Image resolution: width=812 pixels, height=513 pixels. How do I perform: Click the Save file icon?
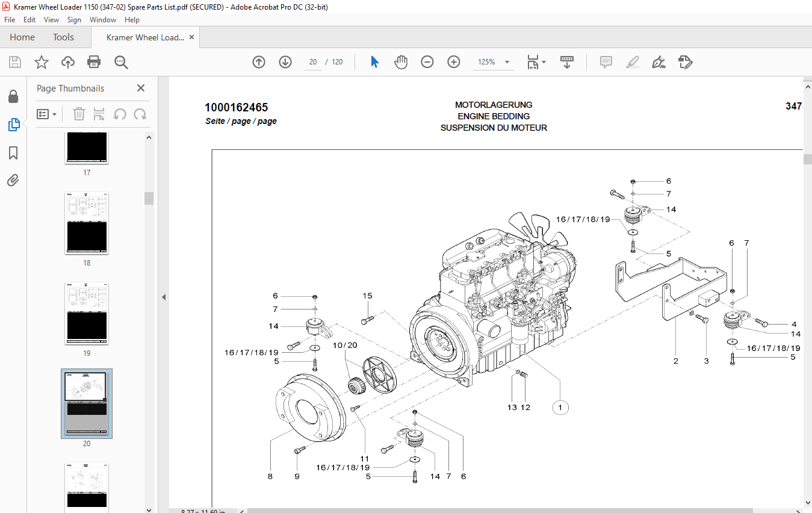pos(15,62)
